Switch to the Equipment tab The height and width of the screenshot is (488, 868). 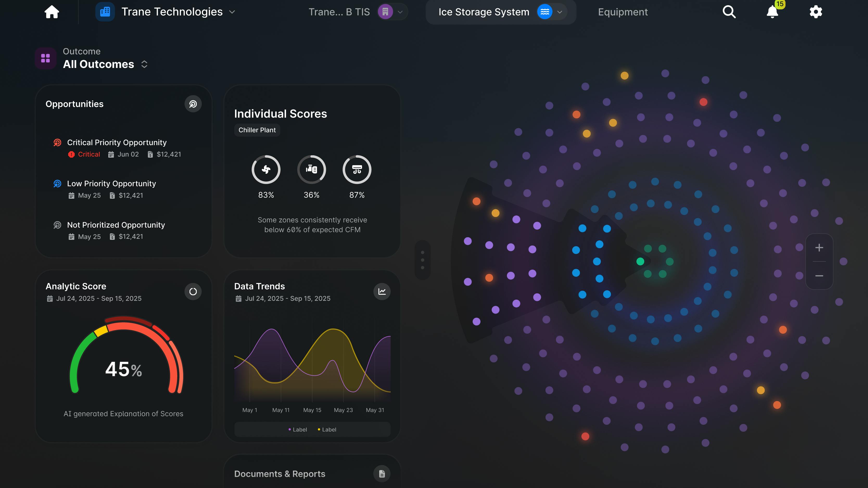[622, 12]
